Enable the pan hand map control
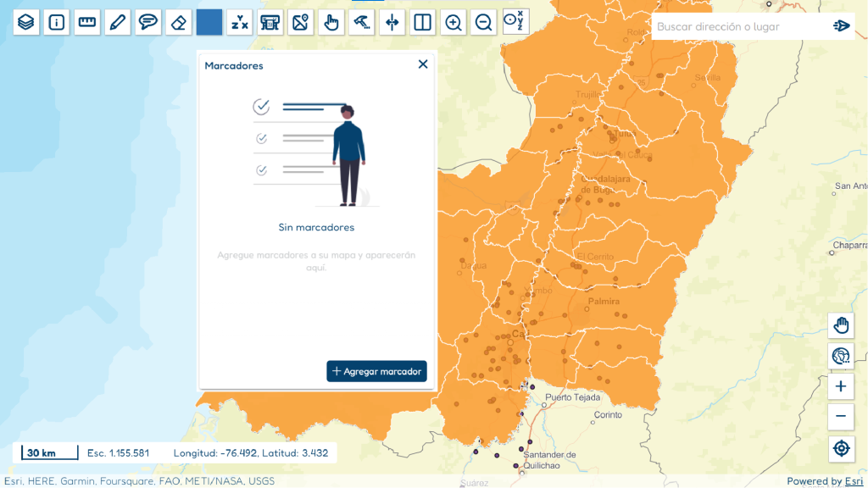The height and width of the screenshot is (488, 868). (841, 325)
